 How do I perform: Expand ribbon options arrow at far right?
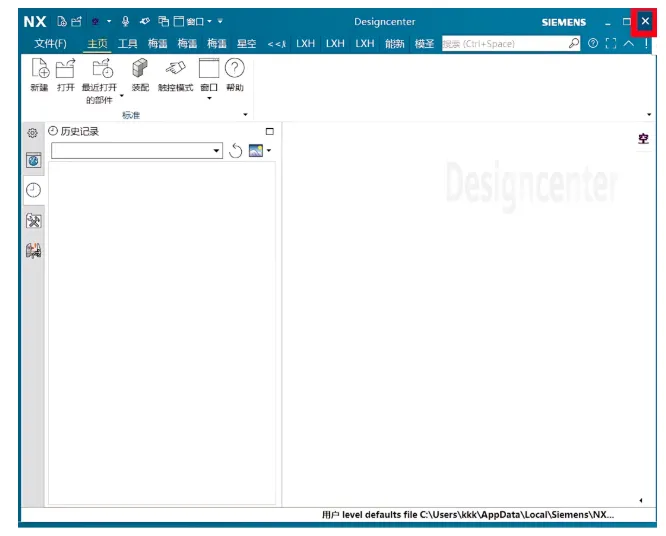649,115
